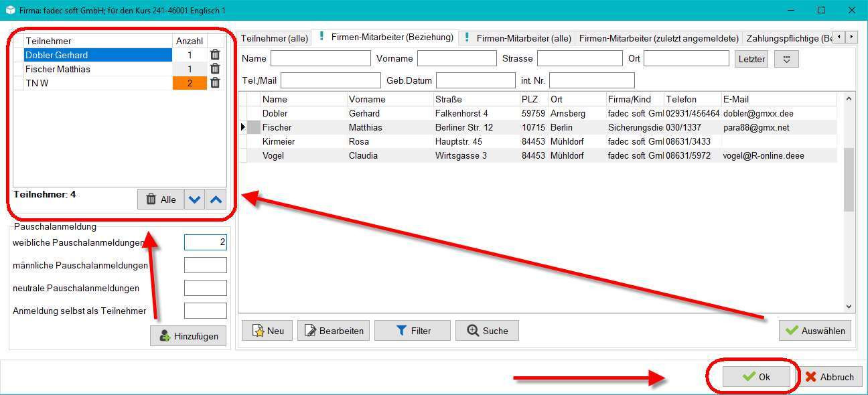Focus the int. Nr. input field
Image resolution: width=868 pixels, height=395 pixels.
(x=592, y=80)
